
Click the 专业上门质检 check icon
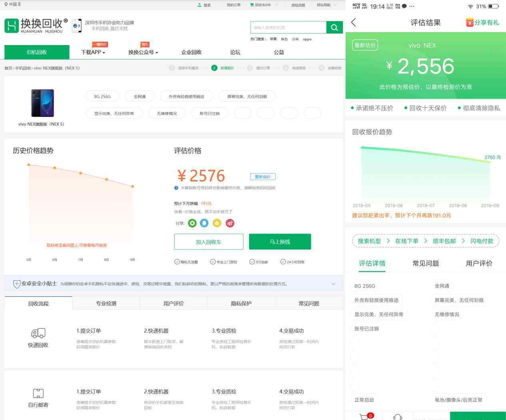(x=213, y=262)
